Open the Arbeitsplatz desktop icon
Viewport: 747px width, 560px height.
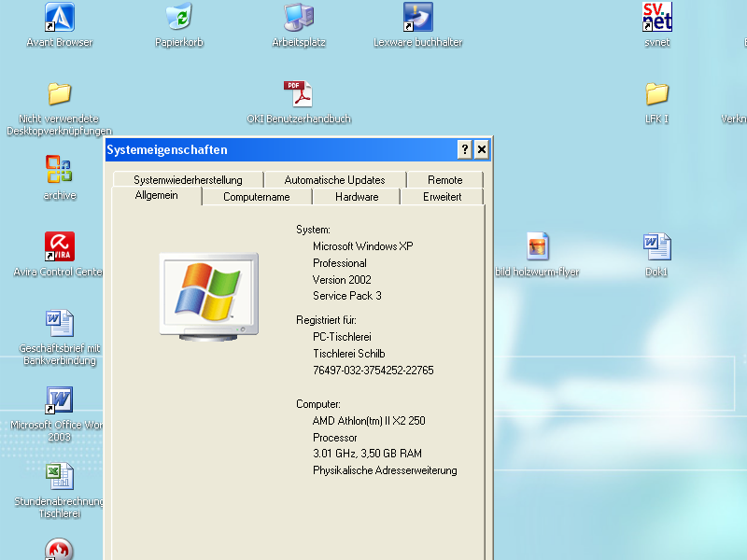[x=299, y=25]
